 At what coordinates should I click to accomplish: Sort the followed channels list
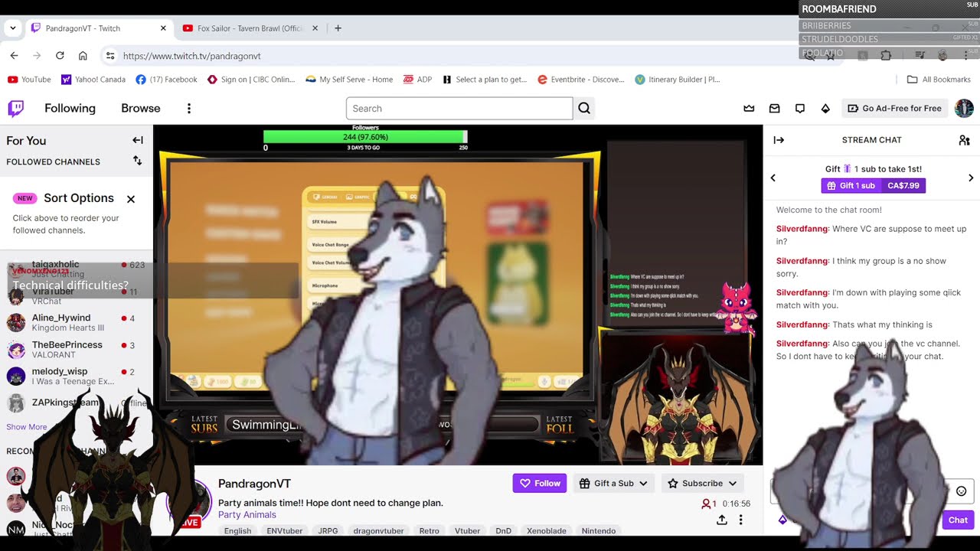137,161
